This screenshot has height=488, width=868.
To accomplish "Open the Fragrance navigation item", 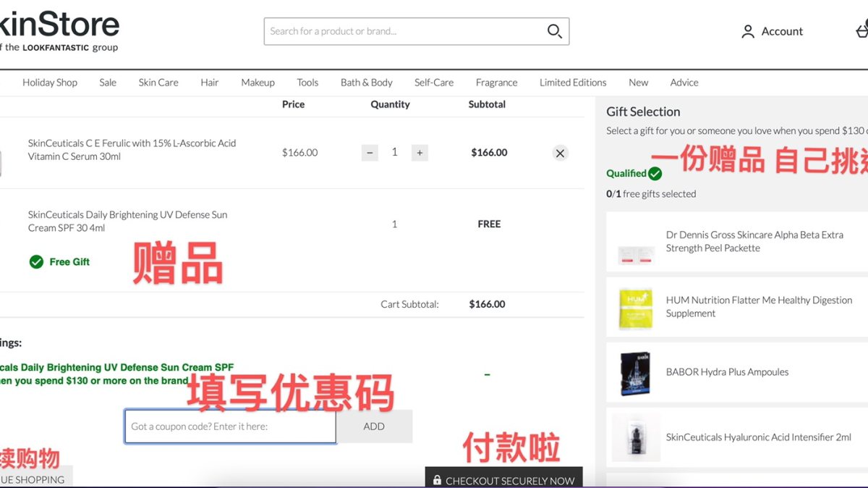I will click(497, 82).
